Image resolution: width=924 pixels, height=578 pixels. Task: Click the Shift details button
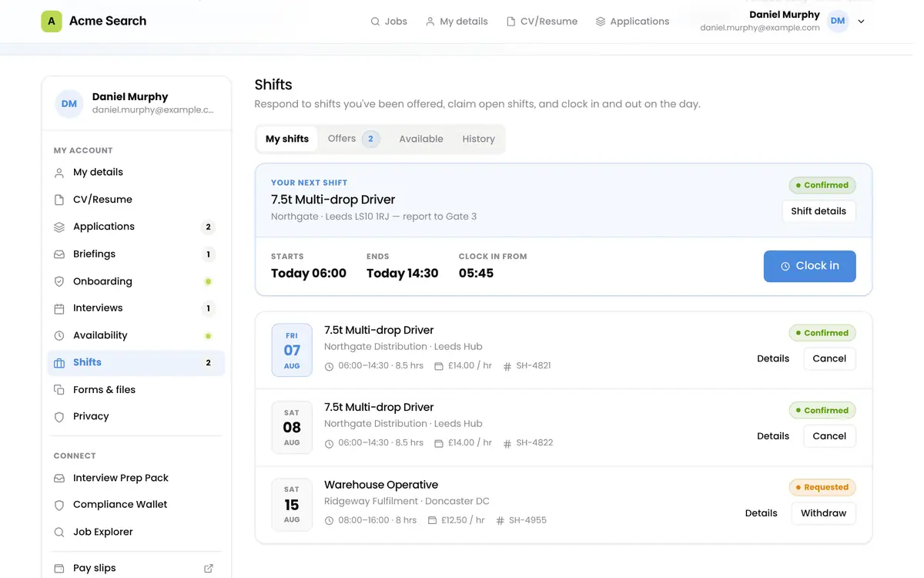click(819, 211)
